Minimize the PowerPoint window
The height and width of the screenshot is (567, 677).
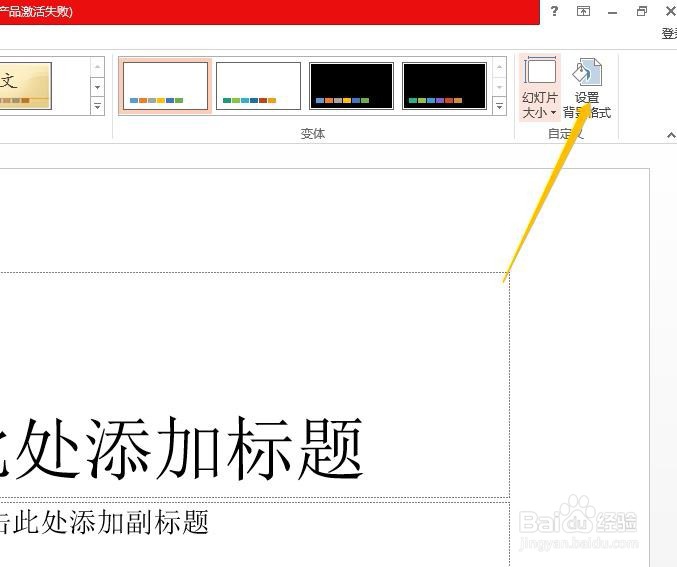[x=612, y=12]
